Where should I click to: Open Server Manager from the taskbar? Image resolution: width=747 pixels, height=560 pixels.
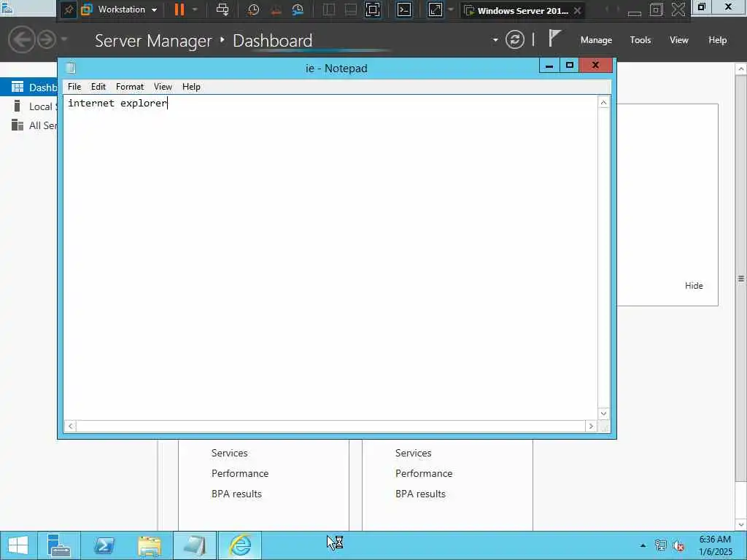[x=59, y=545]
